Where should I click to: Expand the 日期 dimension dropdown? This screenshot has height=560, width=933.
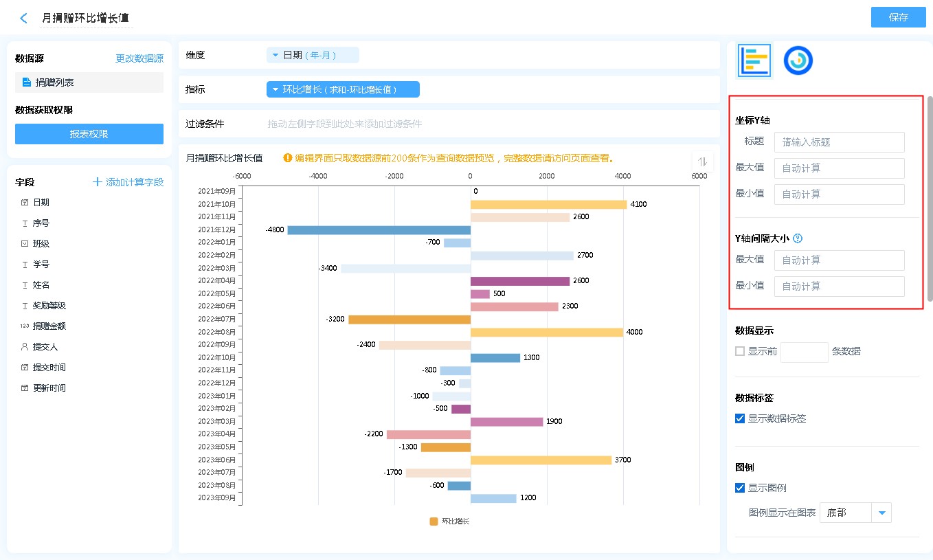(276, 55)
